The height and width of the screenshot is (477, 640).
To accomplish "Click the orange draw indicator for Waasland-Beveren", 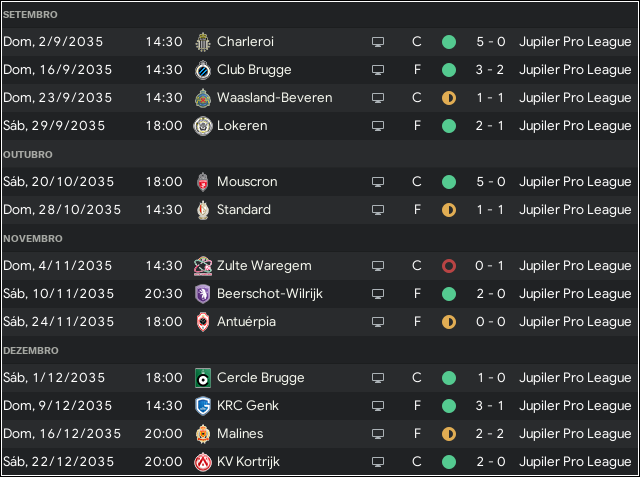I will coord(449,98).
